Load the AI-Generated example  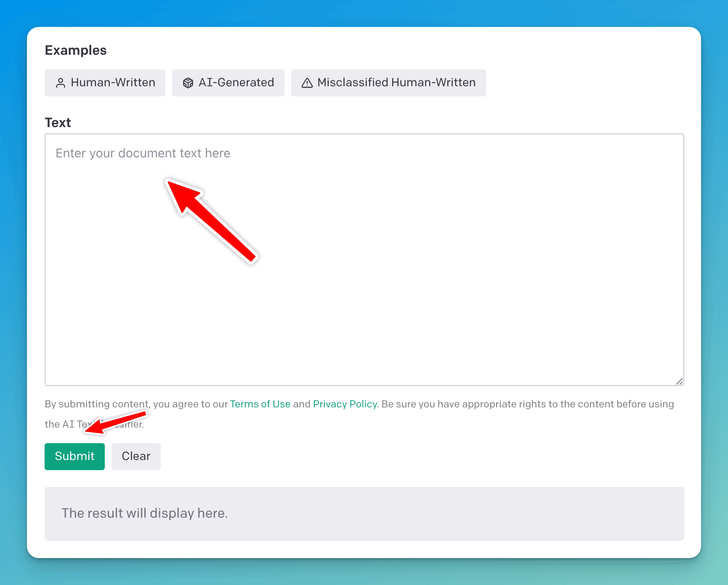click(x=228, y=83)
